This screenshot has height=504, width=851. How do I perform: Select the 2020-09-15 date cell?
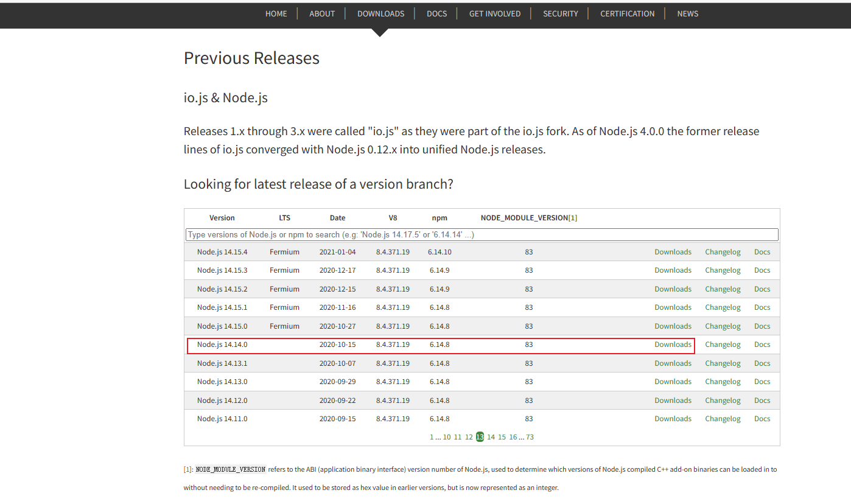pos(337,419)
